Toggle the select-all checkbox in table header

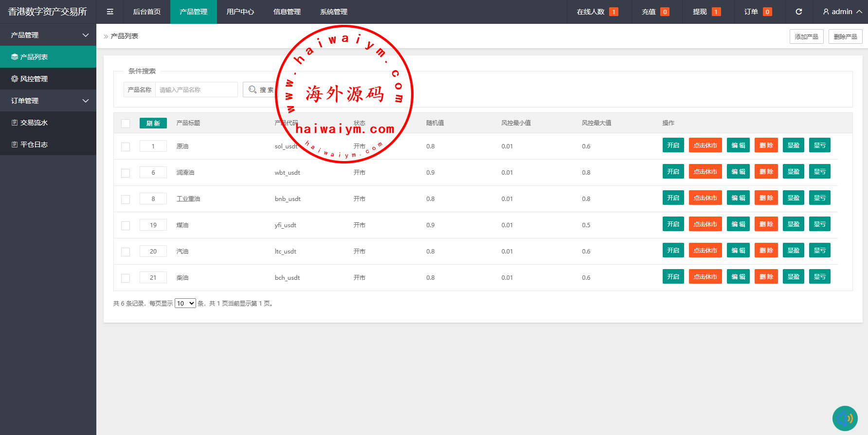(x=126, y=124)
